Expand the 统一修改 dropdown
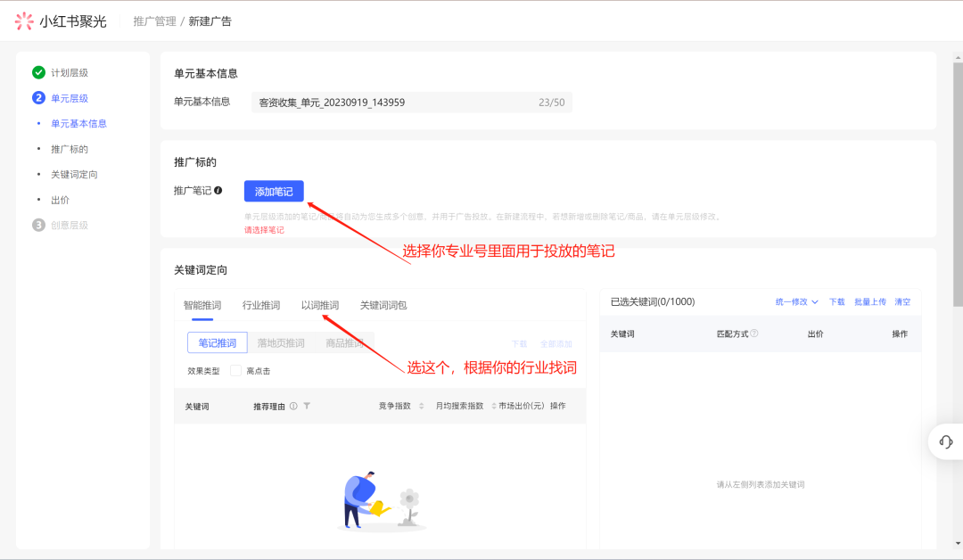The height and width of the screenshot is (560, 963). click(x=796, y=302)
